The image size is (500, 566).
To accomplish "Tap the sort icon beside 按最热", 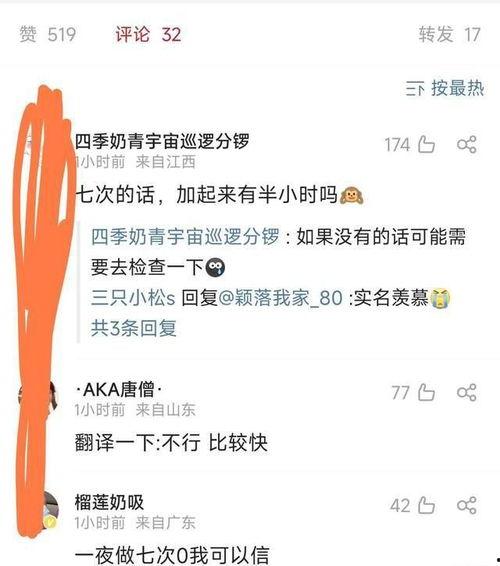I will [414, 88].
